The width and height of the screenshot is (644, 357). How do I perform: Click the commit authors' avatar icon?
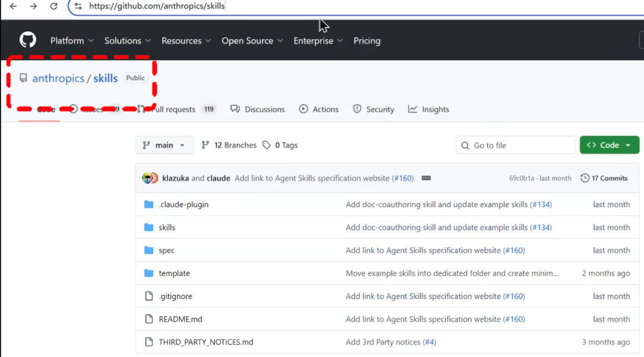click(150, 178)
